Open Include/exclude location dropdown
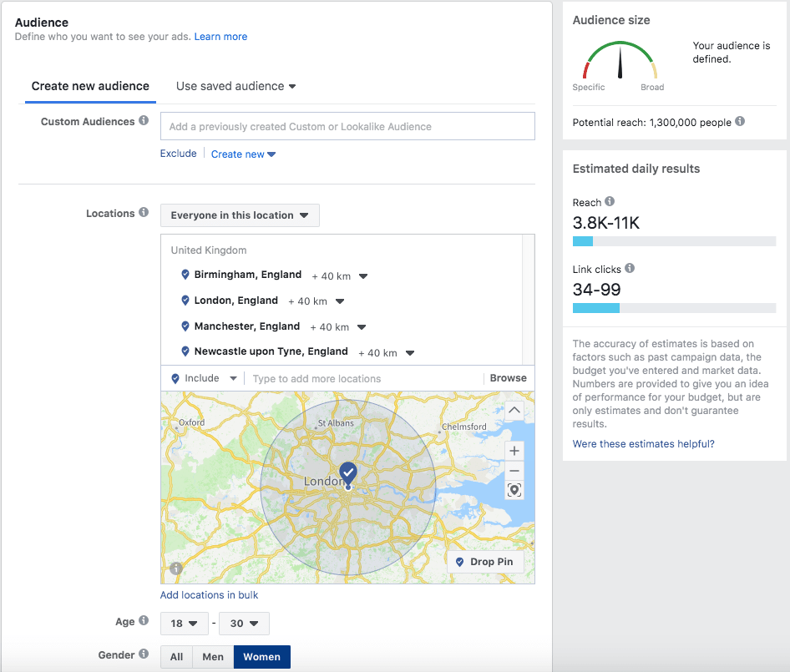The width and height of the screenshot is (790, 672). tap(204, 378)
